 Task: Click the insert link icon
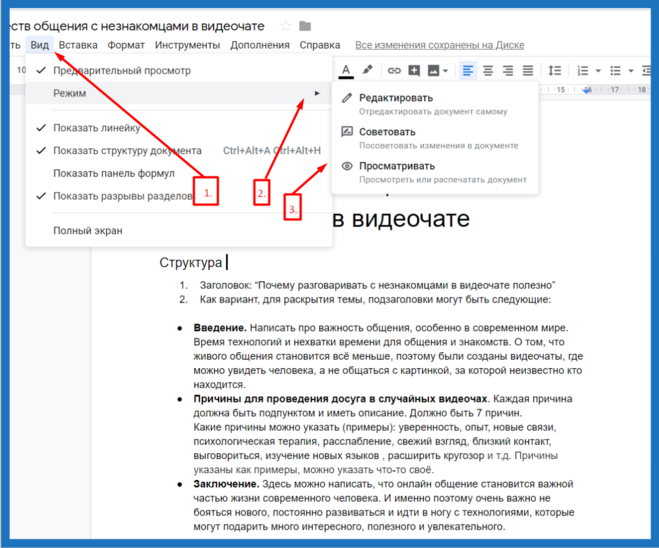click(394, 70)
